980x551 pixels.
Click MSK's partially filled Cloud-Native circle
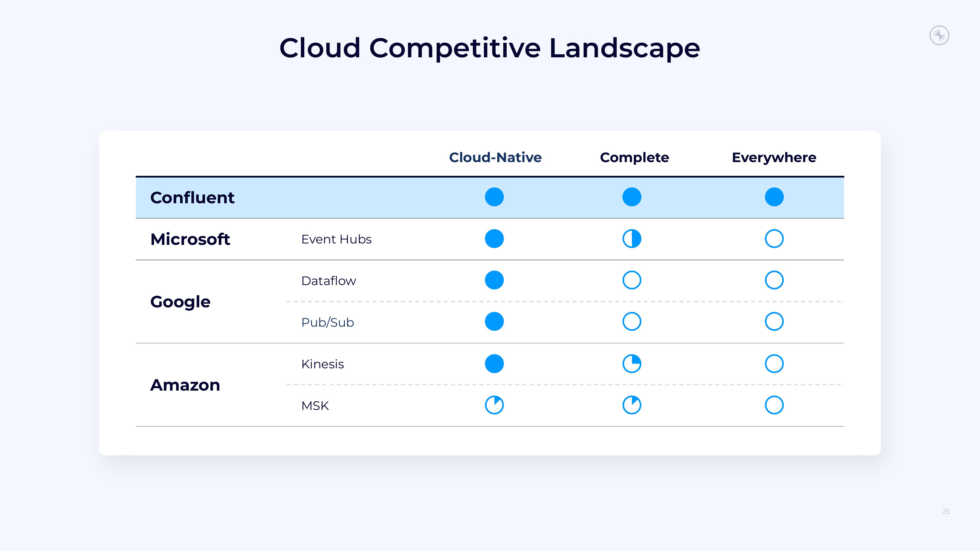[x=494, y=405]
